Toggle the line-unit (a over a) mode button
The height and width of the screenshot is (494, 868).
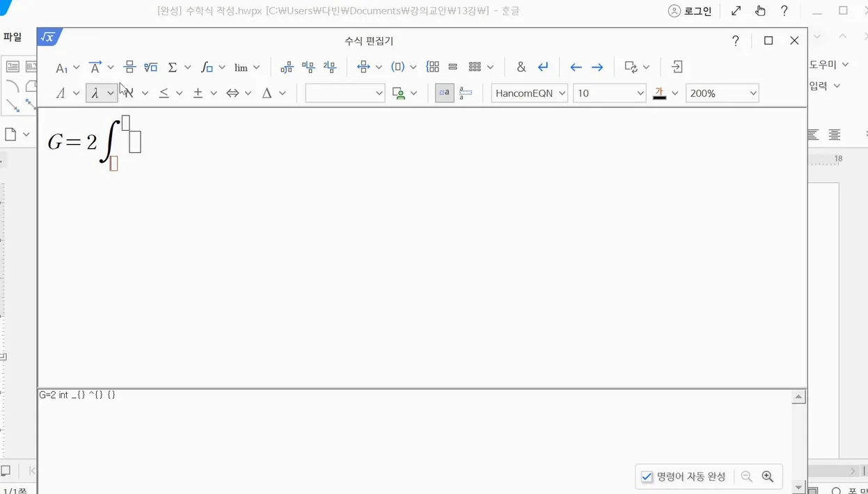466,93
